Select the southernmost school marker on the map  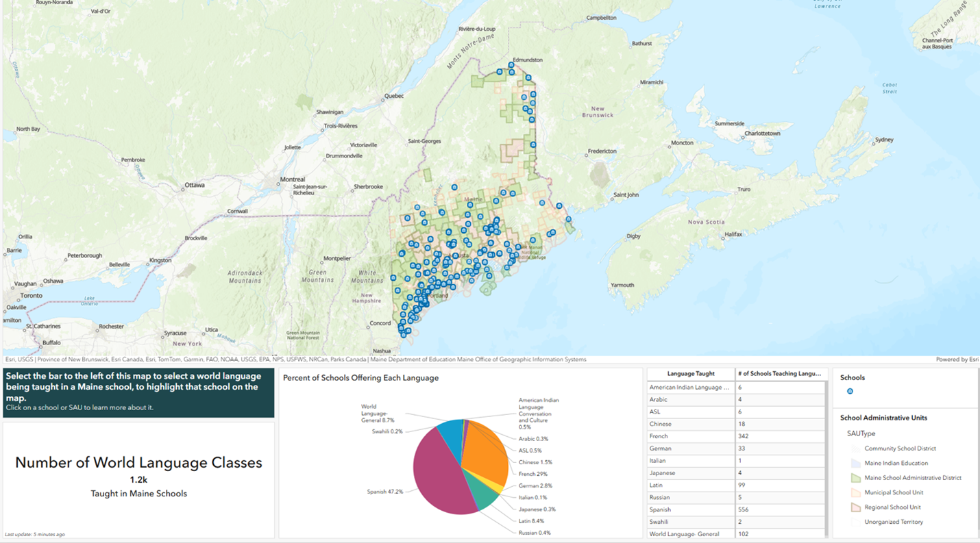(403, 333)
